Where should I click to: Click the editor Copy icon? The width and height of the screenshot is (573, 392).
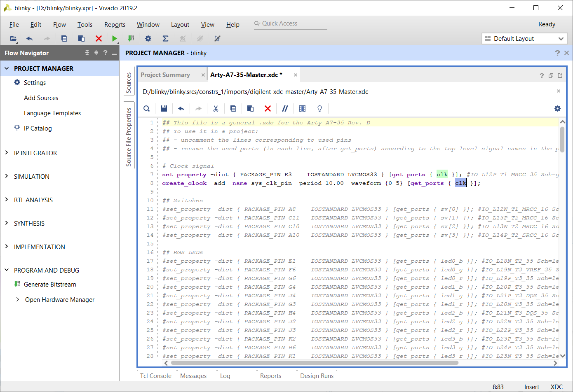(233, 108)
